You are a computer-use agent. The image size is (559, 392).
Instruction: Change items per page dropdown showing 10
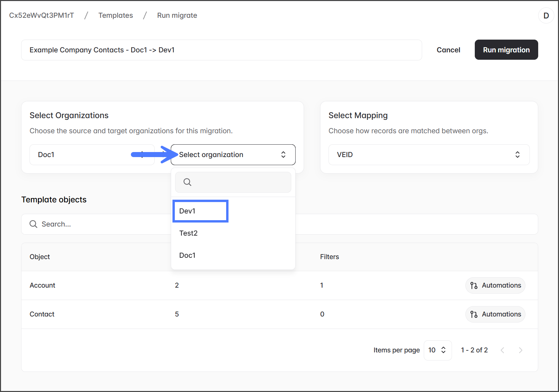437,350
